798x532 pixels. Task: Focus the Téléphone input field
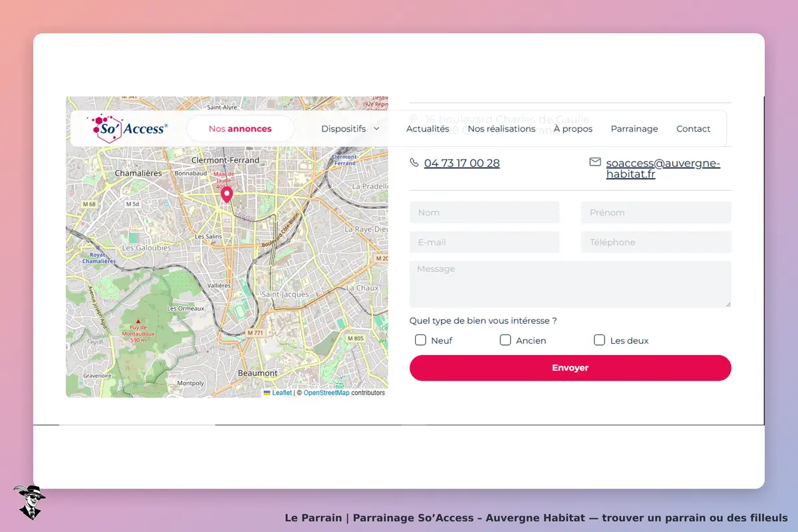pyautogui.click(x=656, y=242)
